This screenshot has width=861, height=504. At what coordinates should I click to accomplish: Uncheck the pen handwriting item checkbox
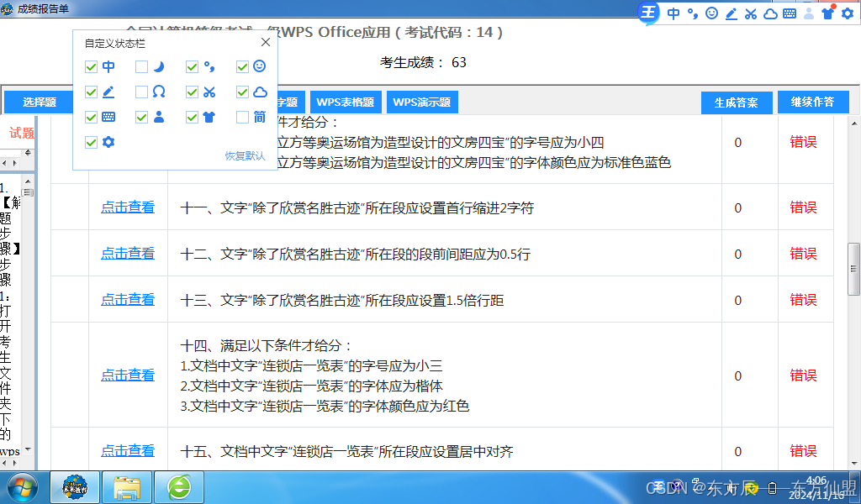coord(91,92)
